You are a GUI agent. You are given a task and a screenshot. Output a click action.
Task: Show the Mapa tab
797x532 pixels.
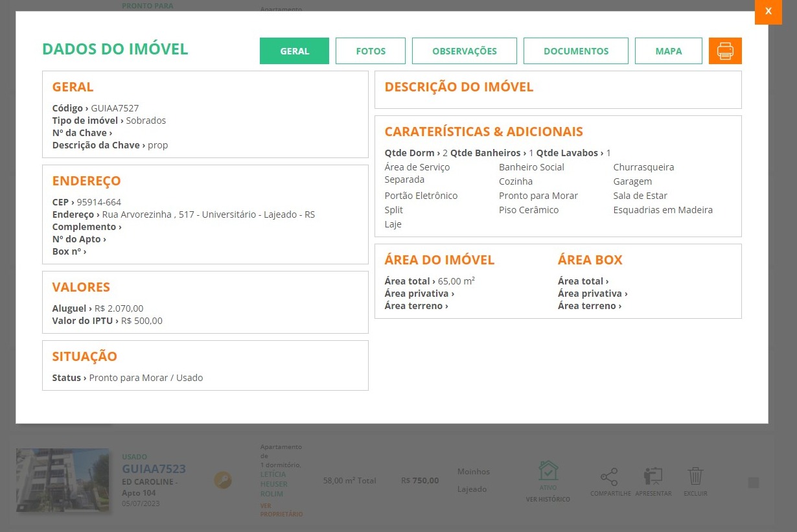coord(668,51)
